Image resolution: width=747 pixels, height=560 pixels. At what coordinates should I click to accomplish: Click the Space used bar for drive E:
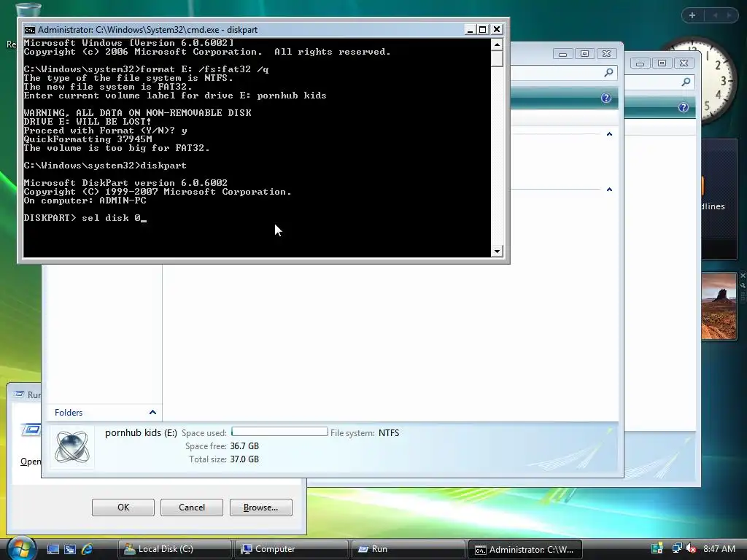point(279,432)
